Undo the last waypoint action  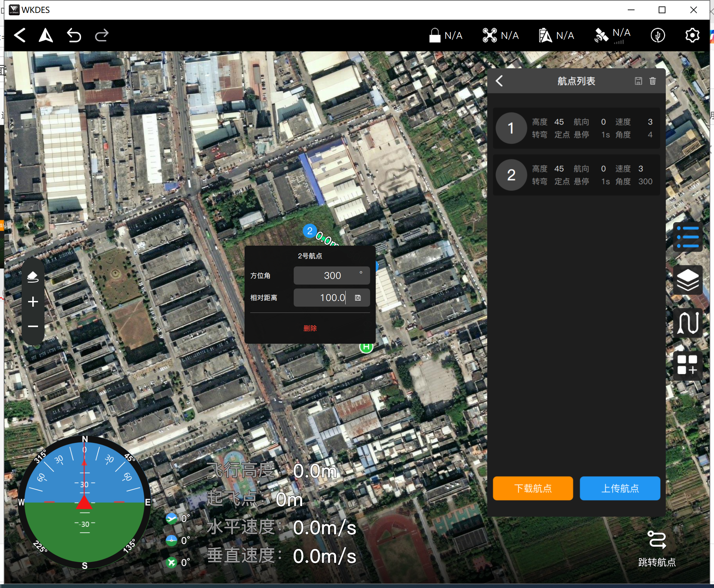pyautogui.click(x=74, y=35)
